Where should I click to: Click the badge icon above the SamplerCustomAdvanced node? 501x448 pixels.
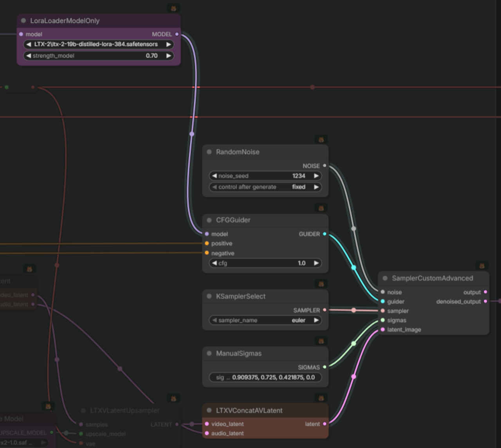[482, 266]
